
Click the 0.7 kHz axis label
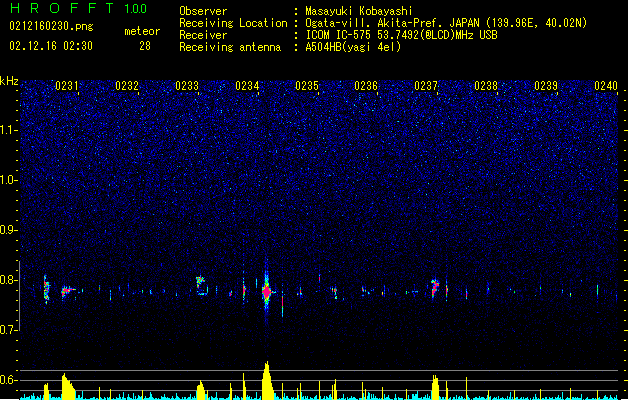[x=9, y=330]
